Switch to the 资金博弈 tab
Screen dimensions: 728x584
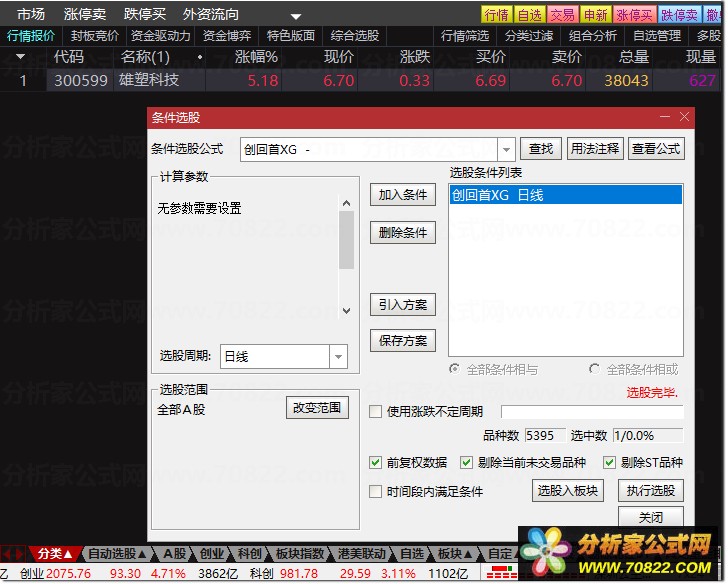click(x=227, y=36)
